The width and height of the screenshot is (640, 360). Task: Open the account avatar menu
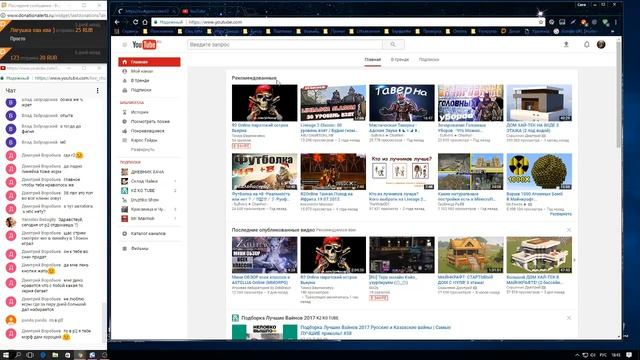point(601,44)
